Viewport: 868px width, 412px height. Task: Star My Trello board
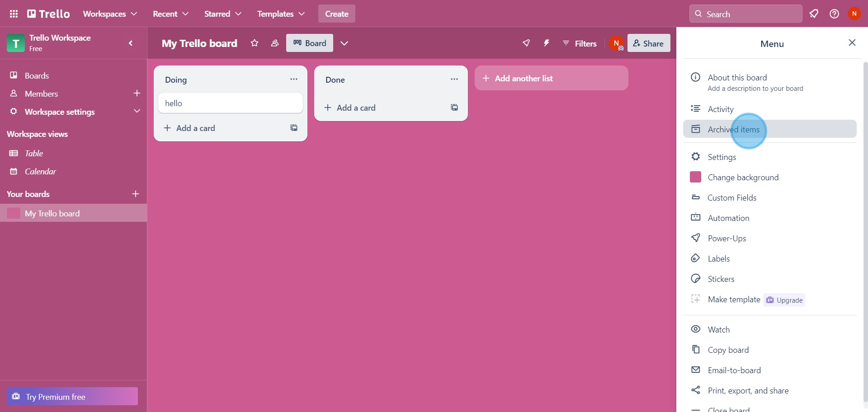(x=255, y=43)
